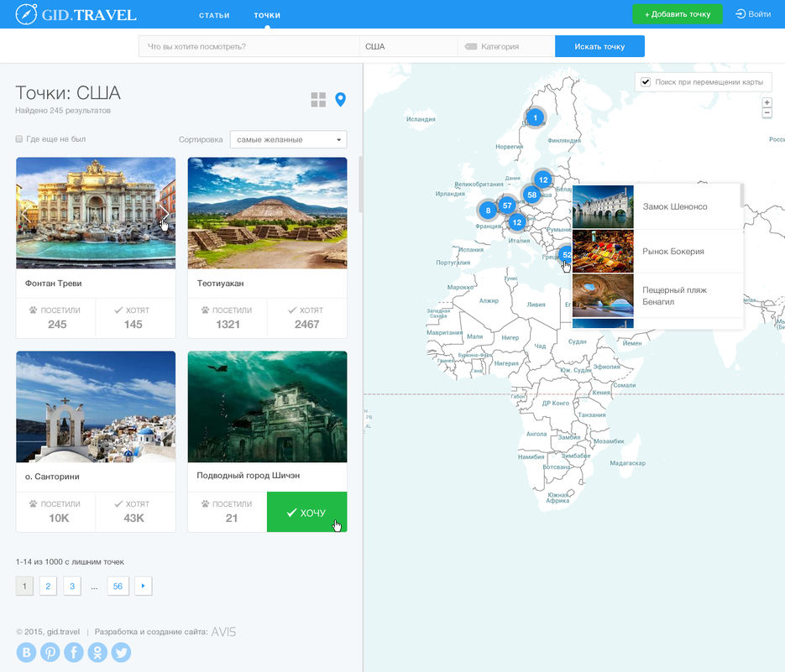785x672 pixels.
Task: Switch to grid view icon
Action: [318, 100]
